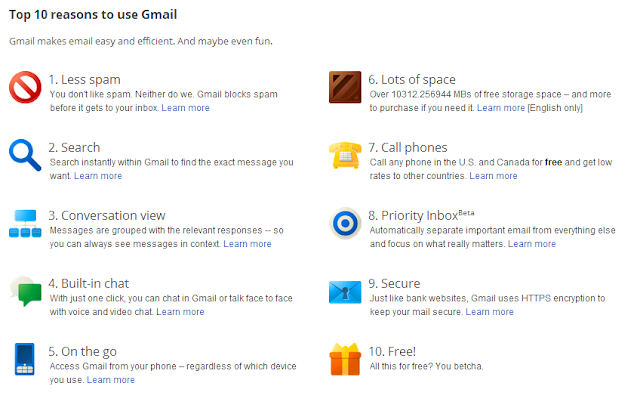Open Learn more under Call phones

click(493, 176)
